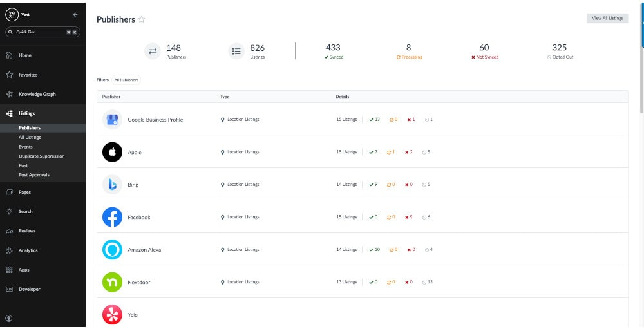Open All Listings submenu item
The height and width of the screenshot is (329, 644).
tap(30, 138)
